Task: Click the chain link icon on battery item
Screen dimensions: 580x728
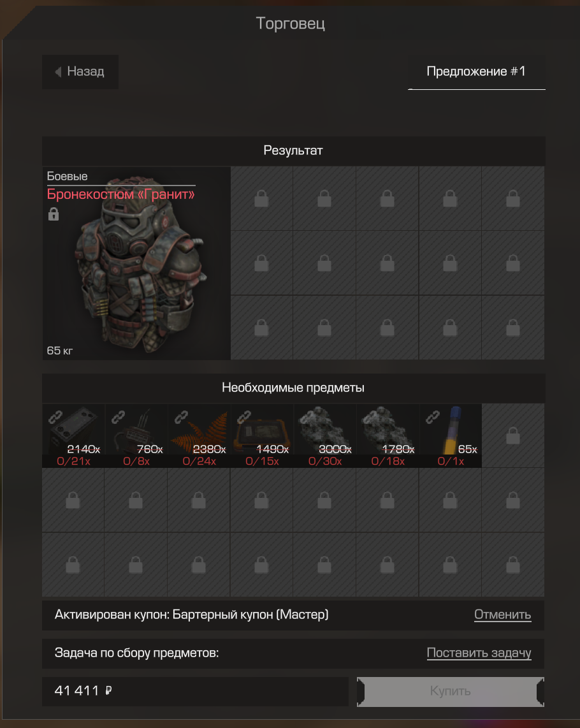Action: (55, 417)
